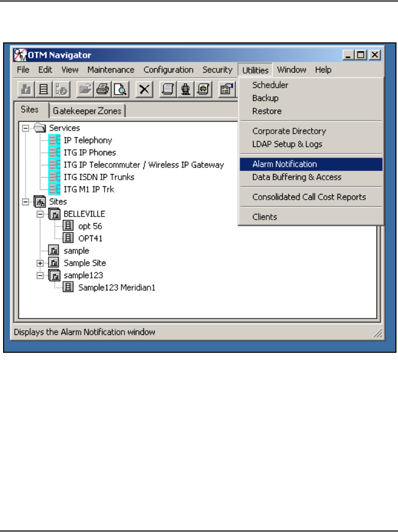This screenshot has height=532, width=398.
Task: Select ITG IP Telecommuter / Wireless IP Gateway label
Action: pos(144,165)
